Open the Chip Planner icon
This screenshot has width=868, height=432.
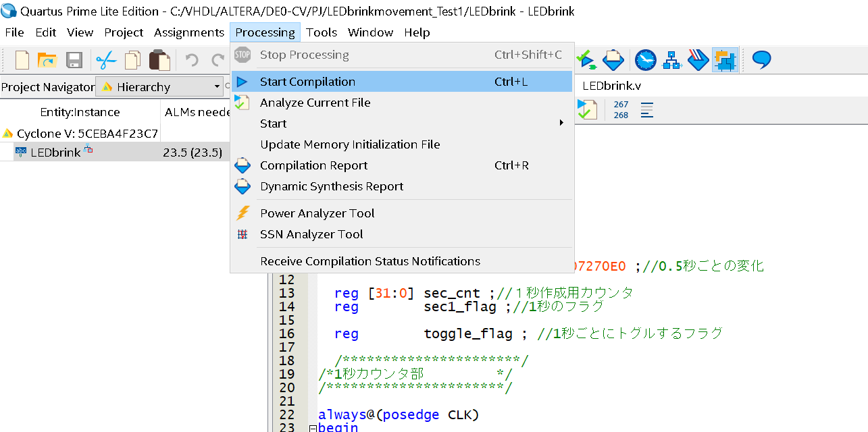point(725,60)
